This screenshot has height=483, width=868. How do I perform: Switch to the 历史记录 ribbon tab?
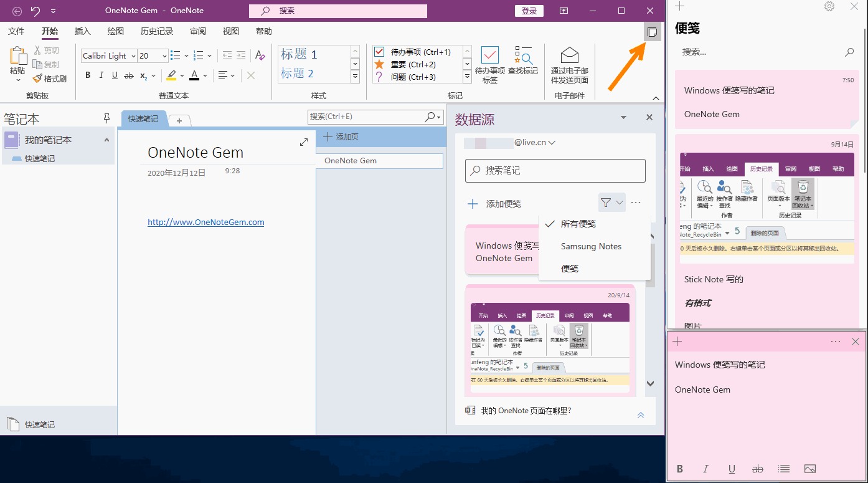[157, 31]
